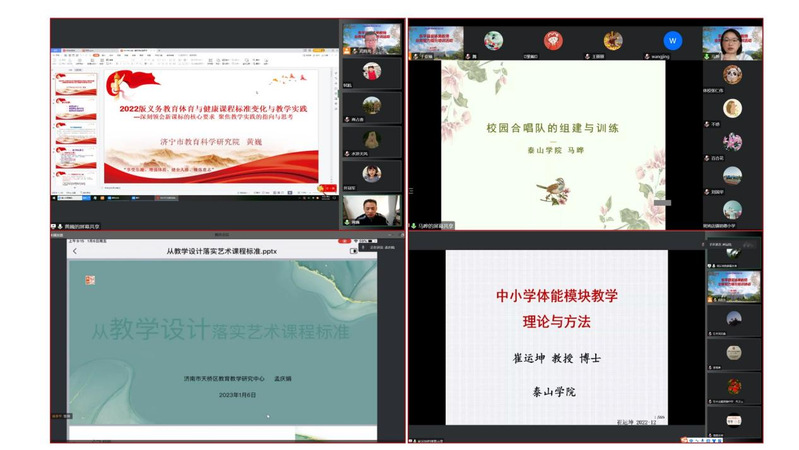Click muted mic icon beside wangjing
Viewport: 799px width, 450px height.
pos(647,57)
